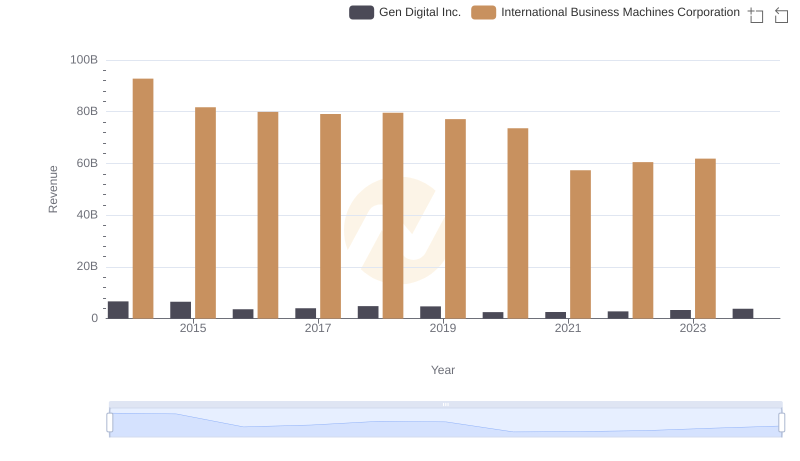This screenshot has height=461, width=800.
Task: Click the 2015 x-axis label
Action: [x=193, y=328]
